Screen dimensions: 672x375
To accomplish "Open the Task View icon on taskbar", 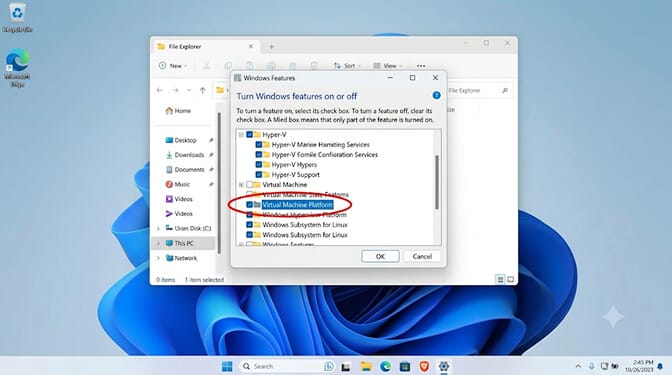I will (346, 367).
